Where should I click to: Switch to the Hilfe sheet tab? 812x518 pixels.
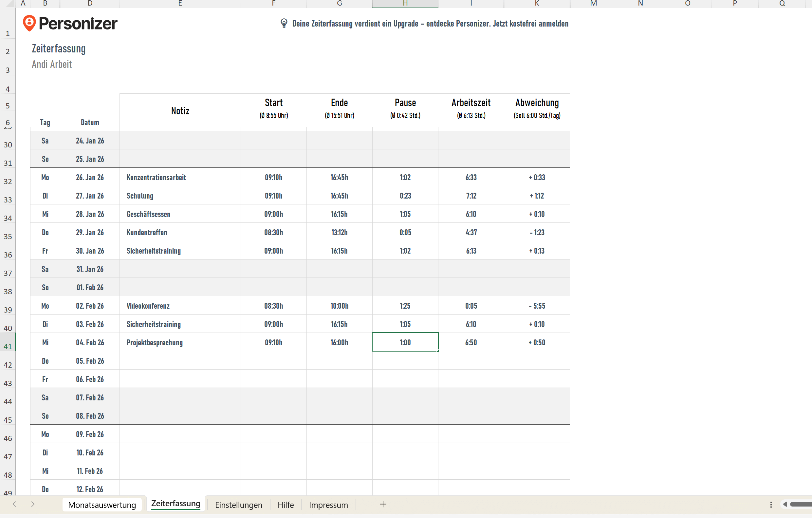tap(285, 505)
